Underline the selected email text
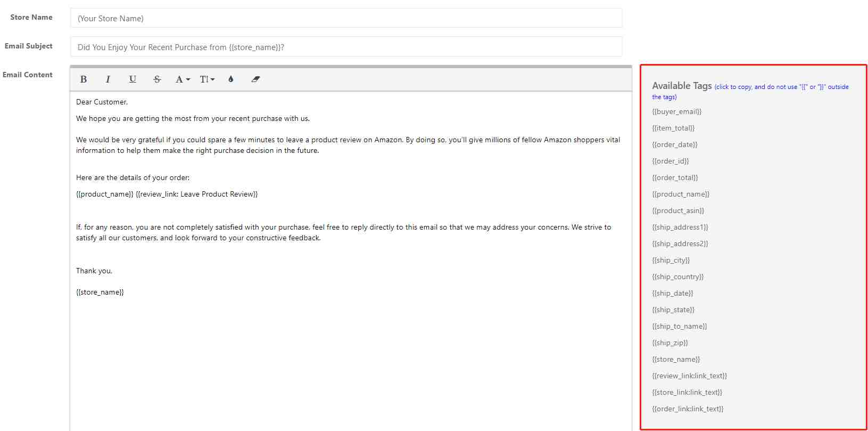The height and width of the screenshot is (431, 868). pyautogui.click(x=133, y=79)
